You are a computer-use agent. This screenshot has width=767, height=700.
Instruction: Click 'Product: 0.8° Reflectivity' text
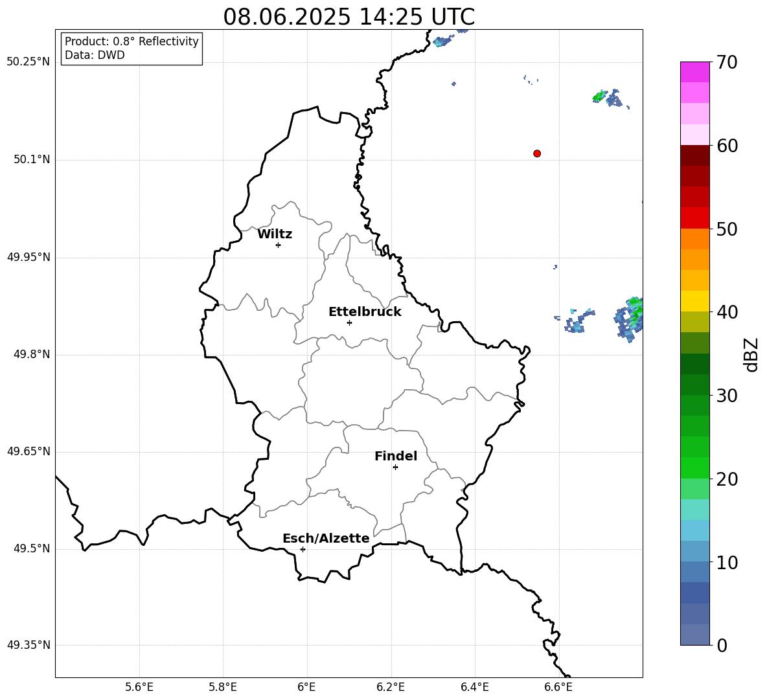click(x=132, y=41)
